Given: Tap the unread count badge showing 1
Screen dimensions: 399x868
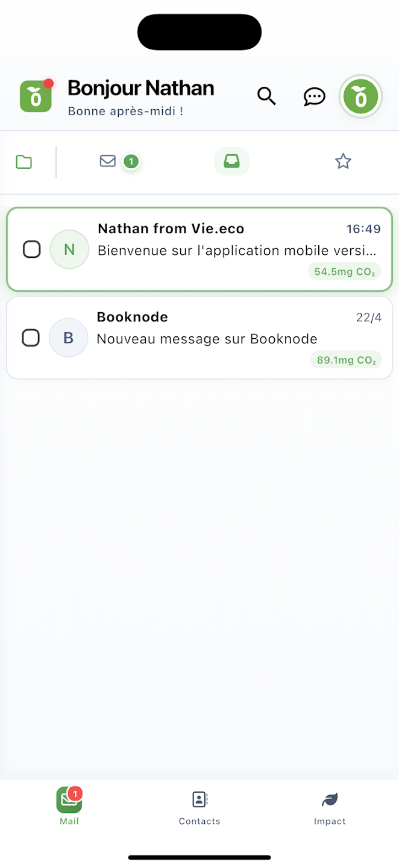Looking at the screenshot, I should click(x=131, y=162).
